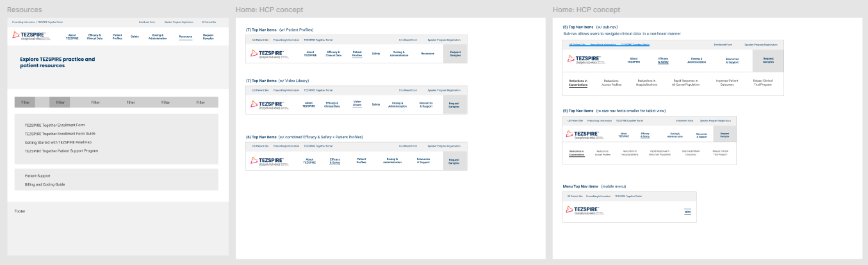Screen dimensions: 868x265
Task: Click Speaker Program Registration in Resources frame header
Action: (x=179, y=22)
